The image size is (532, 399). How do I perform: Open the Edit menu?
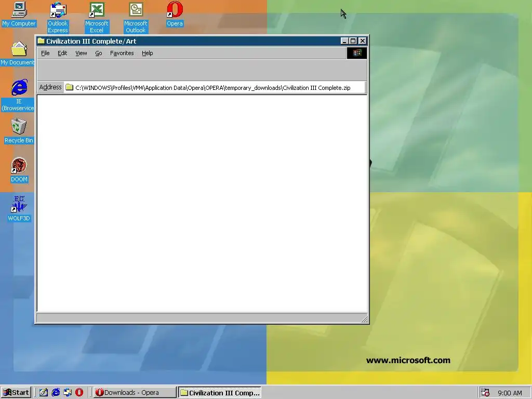coord(62,54)
